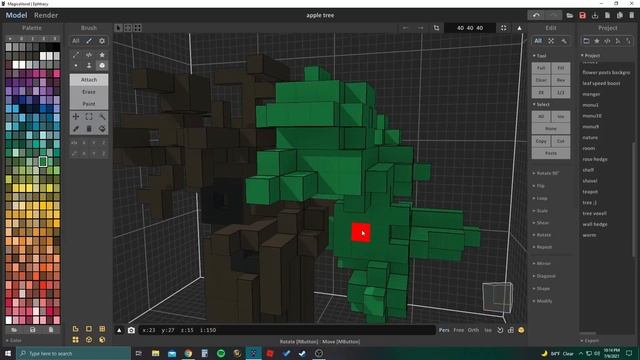Choose the Replace Color bucket tool
640x360 pixels.
(102, 129)
